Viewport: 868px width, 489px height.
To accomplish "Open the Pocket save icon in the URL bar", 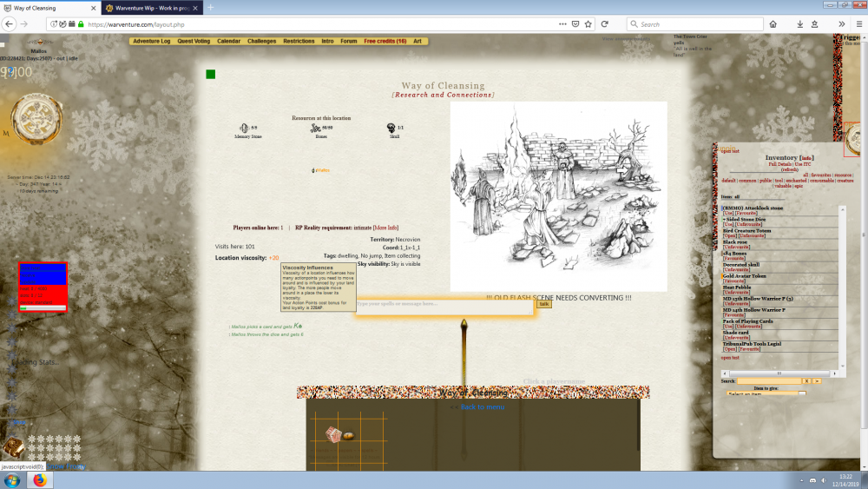I will [x=575, y=23].
